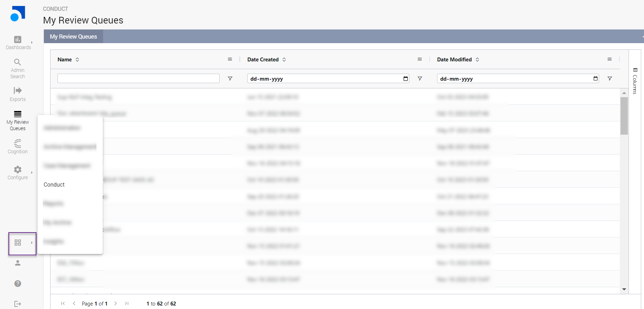Select Conduct in the popup menu
The width and height of the screenshot is (644, 309).
click(54, 184)
